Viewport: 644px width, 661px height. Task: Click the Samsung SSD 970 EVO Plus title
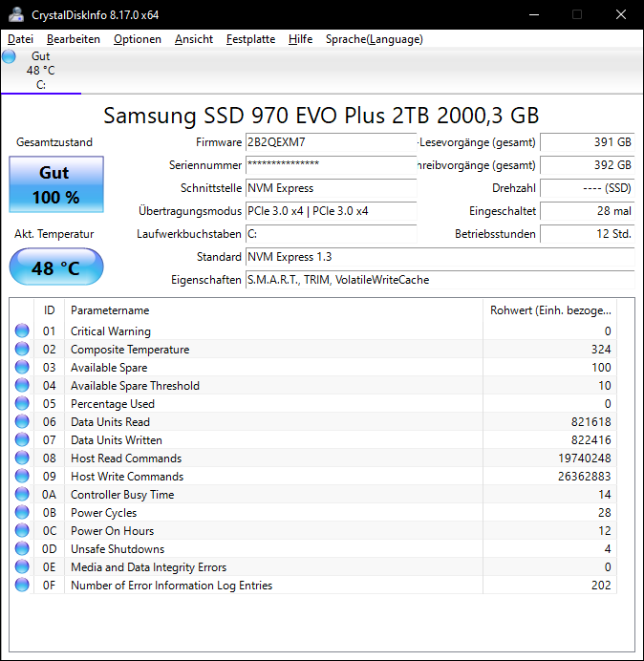(x=321, y=115)
